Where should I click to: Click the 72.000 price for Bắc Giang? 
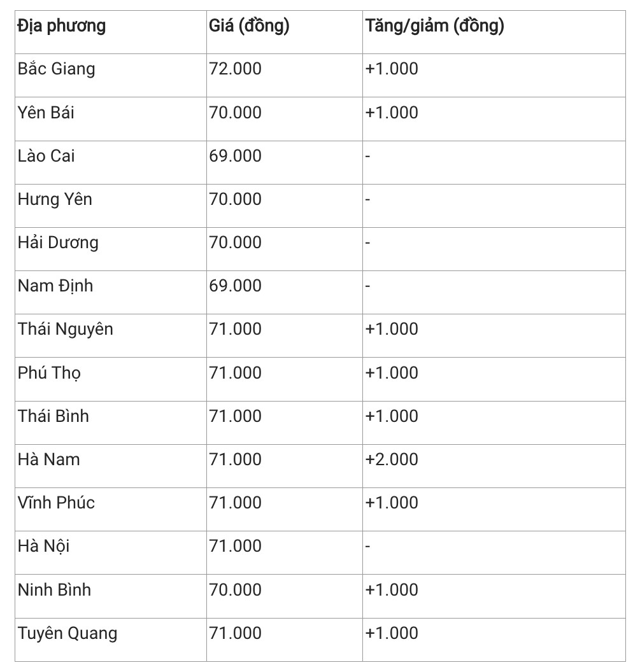(x=235, y=69)
